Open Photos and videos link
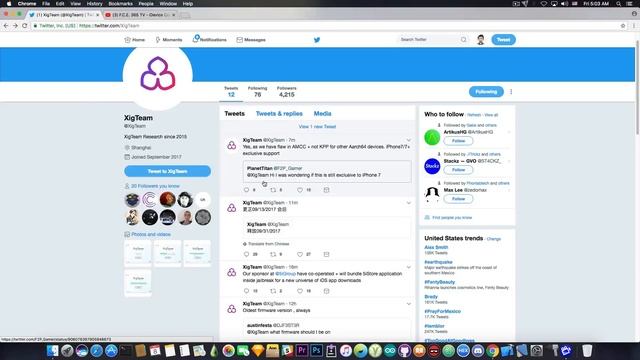 click(151, 235)
